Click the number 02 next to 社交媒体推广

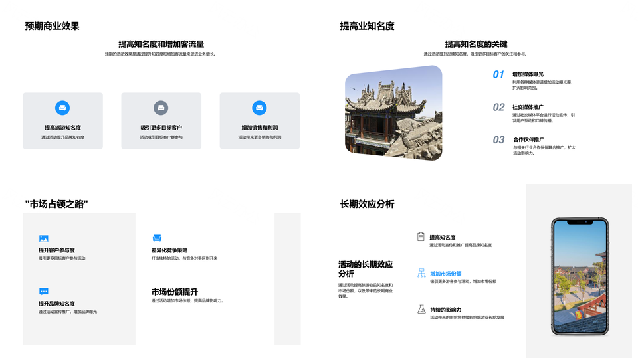498,108
